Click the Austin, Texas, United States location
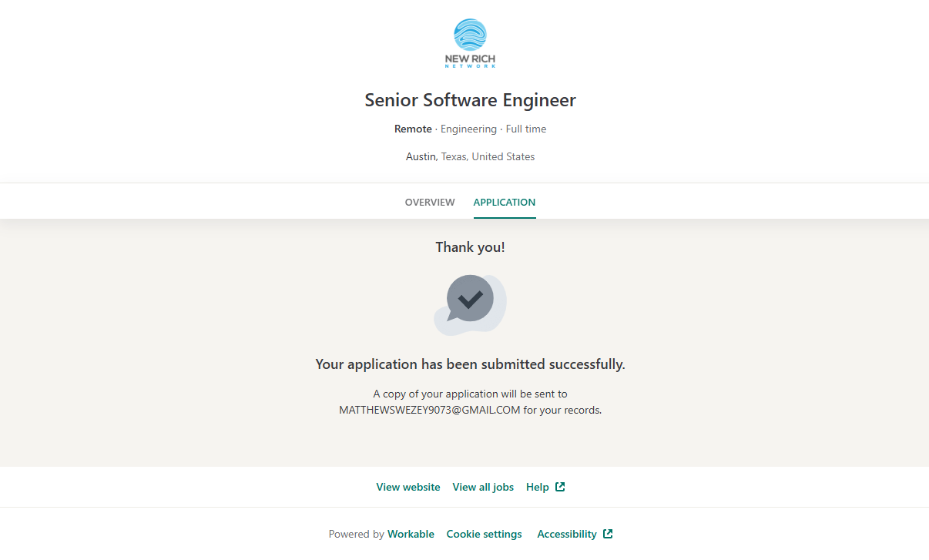Viewport: 929px width, 560px height. coord(470,156)
